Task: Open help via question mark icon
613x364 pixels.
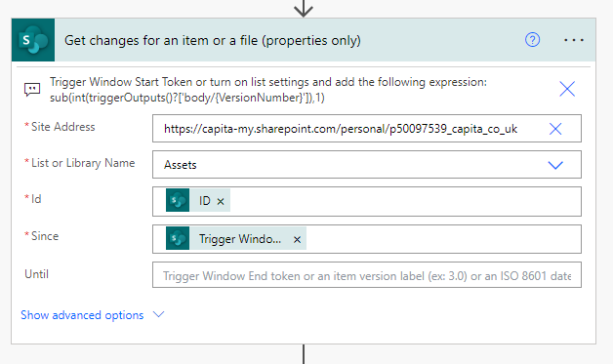Action: [532, 40]
